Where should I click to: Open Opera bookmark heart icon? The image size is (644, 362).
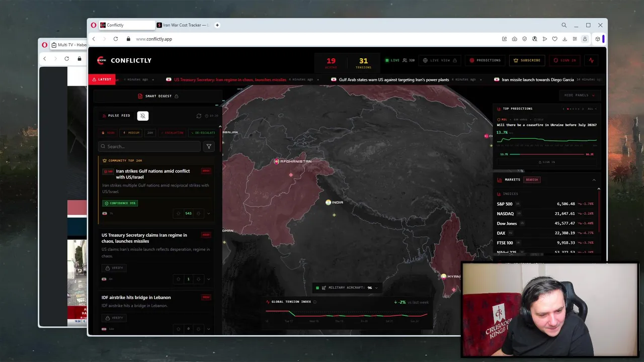[554, 39]
